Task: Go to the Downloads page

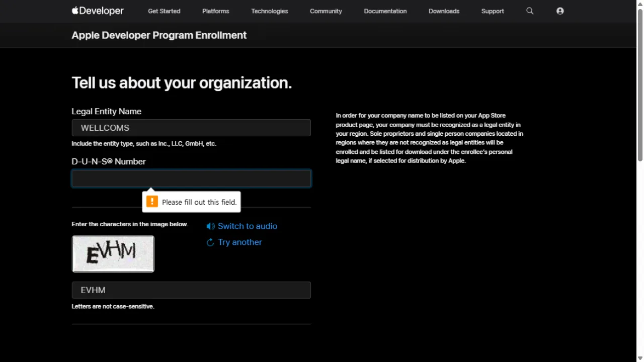Action: click(444, 11)
